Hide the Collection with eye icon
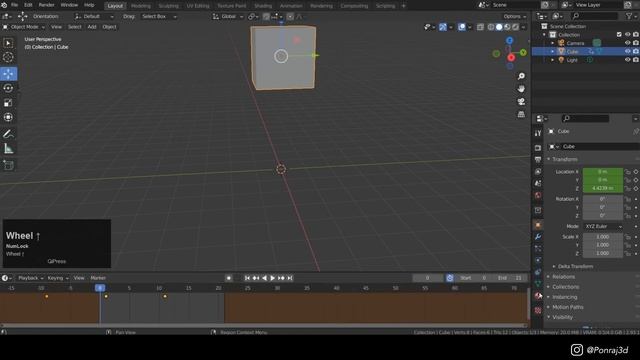Image resolution: width=640 pixels, height=360 pixels. [x=628, y=35]
